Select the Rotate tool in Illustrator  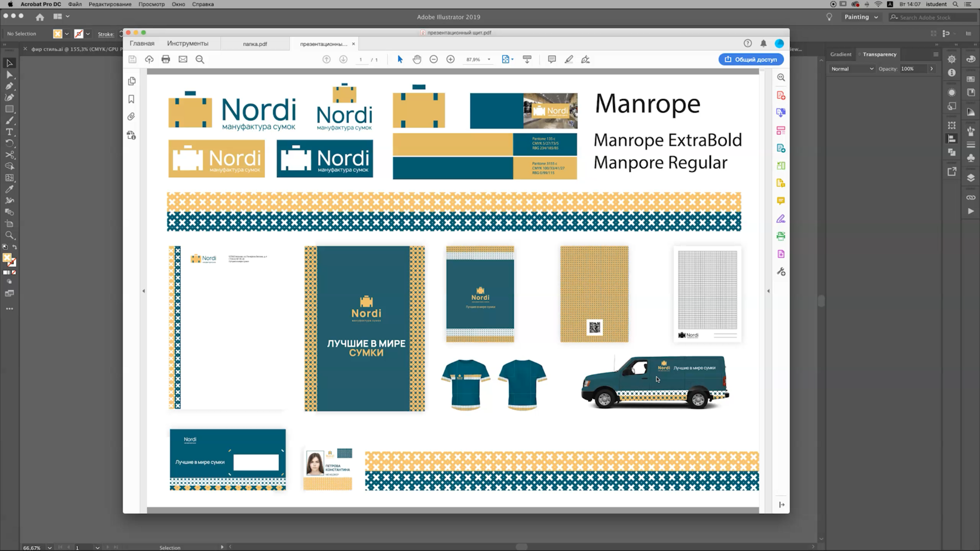9,143
